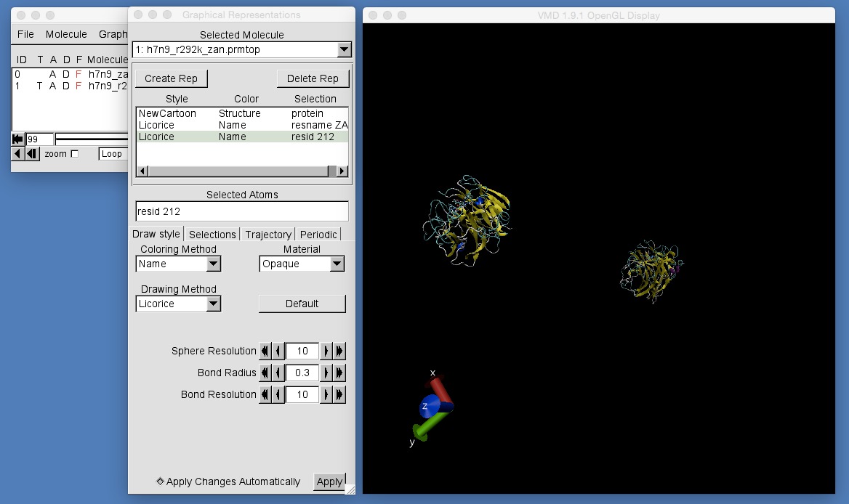Viewport: 849px width, 504px height.
Task: Decrease Bond Radius by large step
Action: tap(265, 373)
